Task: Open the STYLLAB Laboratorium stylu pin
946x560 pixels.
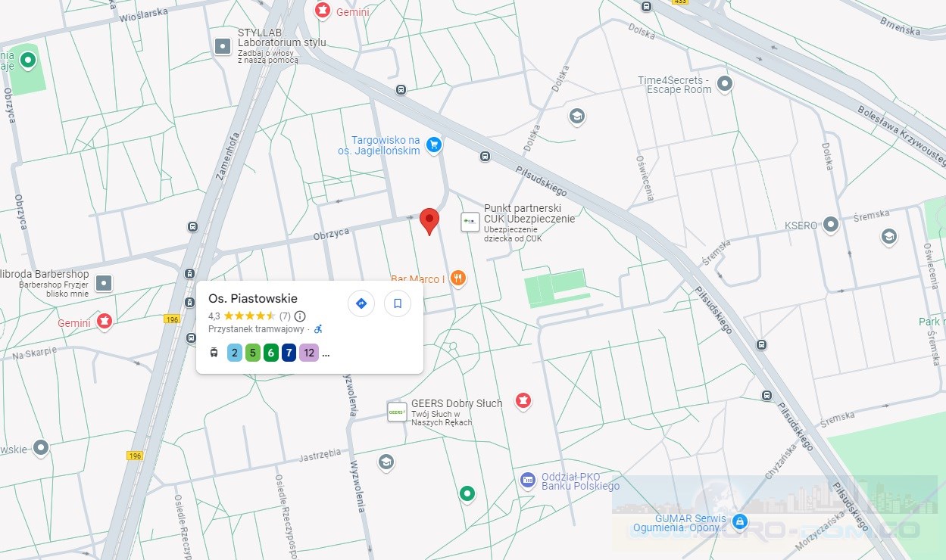Action: click(223, 47)
